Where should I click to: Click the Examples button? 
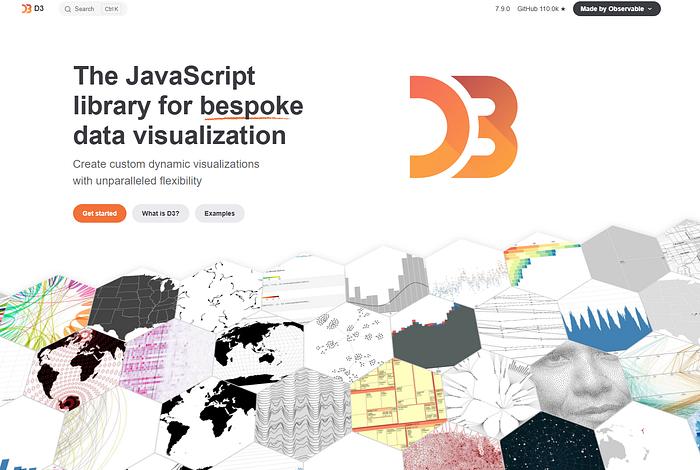220,213
